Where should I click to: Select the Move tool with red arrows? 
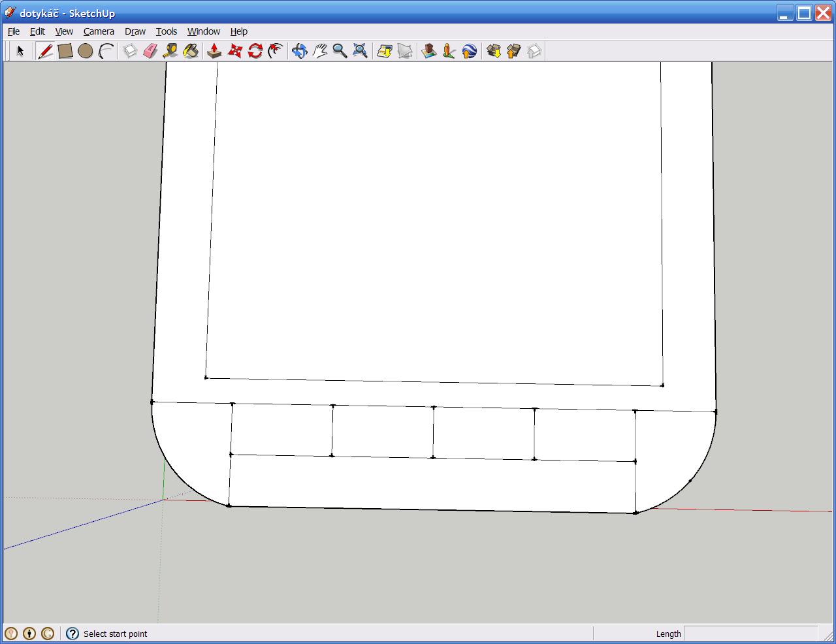click(x=234, y=51)
